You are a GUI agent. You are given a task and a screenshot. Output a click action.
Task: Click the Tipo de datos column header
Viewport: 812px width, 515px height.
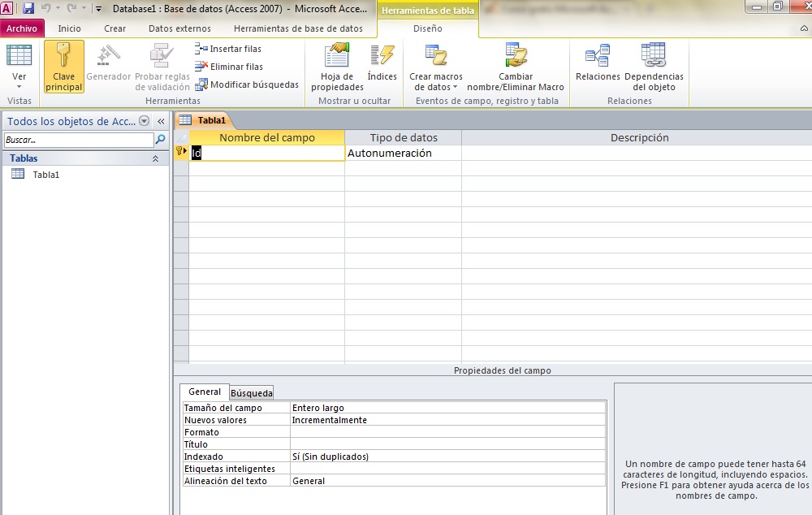(x=403, y=138)
